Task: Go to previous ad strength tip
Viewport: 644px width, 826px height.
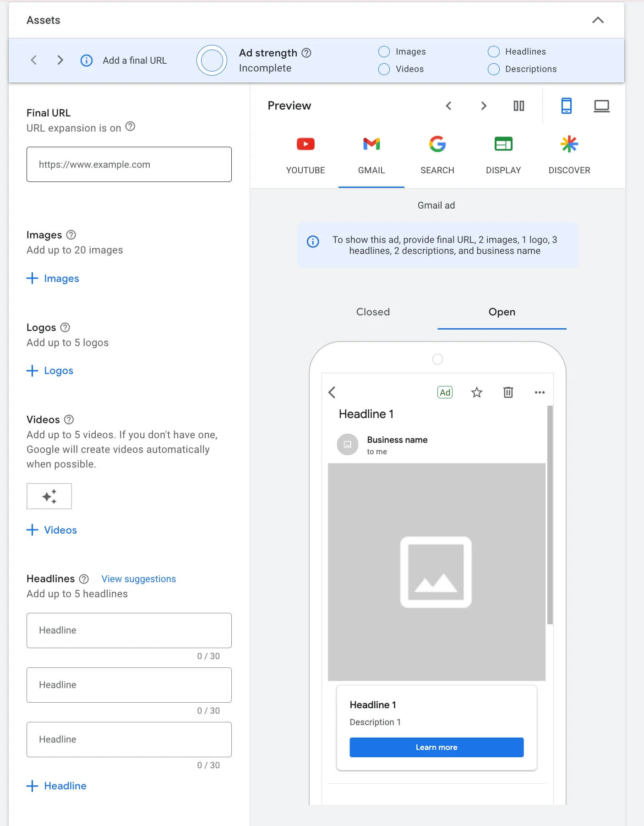Action: pos(33,60)
